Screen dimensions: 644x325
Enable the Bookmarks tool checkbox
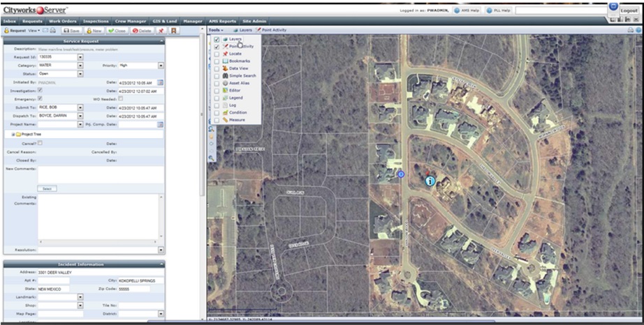217,61
